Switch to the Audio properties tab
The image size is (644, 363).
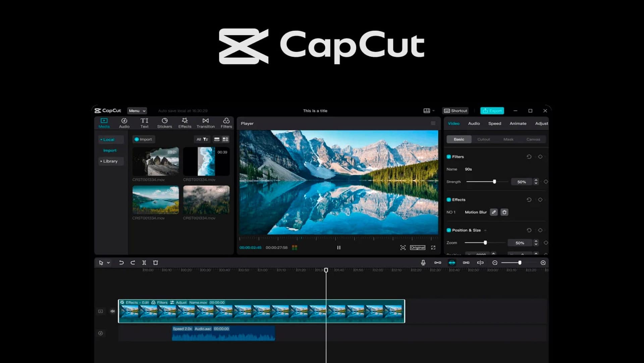coord(474,123)
